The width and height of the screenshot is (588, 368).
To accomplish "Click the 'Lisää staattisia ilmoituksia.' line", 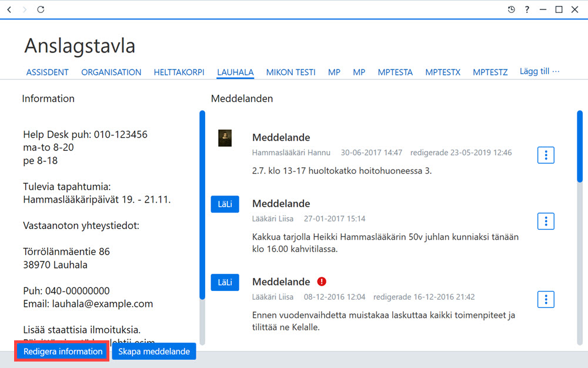I will [82, 330].
